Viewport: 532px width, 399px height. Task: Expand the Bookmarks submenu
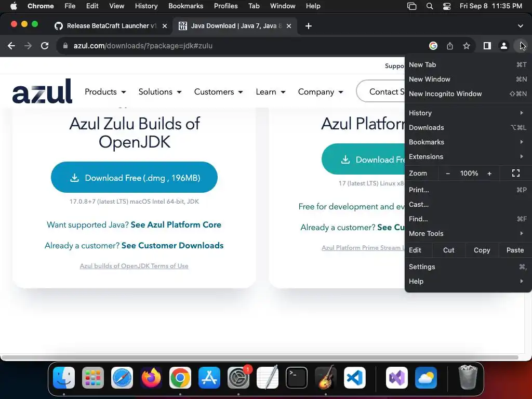[468, 142]
